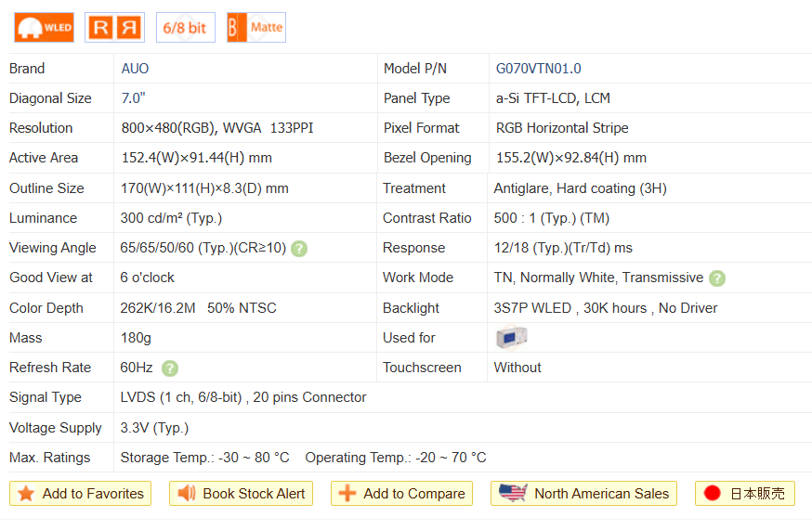Click the star icon in Add to Favorites
812x530 pixels.
click(26, 494)
